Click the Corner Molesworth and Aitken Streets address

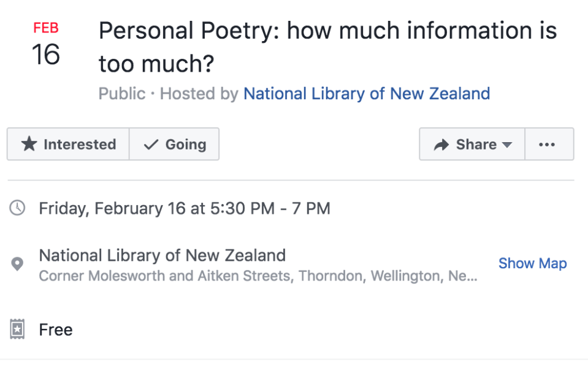coord(258,276)
